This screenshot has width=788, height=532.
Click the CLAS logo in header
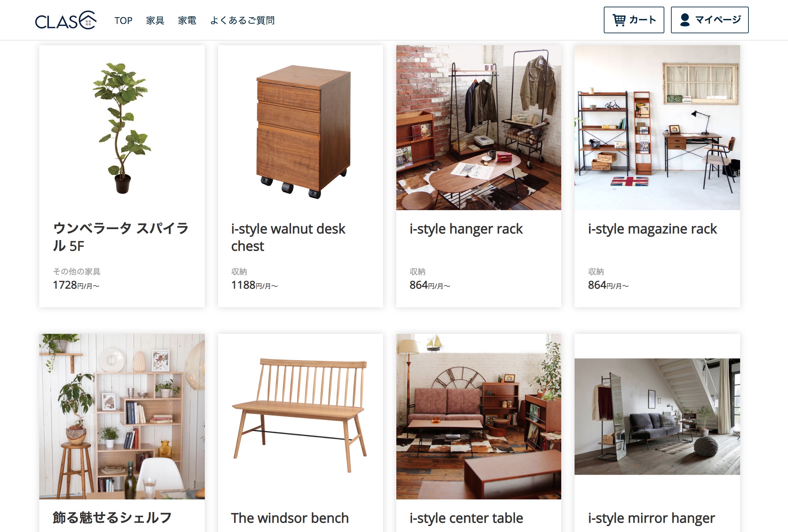click(66, 20)
